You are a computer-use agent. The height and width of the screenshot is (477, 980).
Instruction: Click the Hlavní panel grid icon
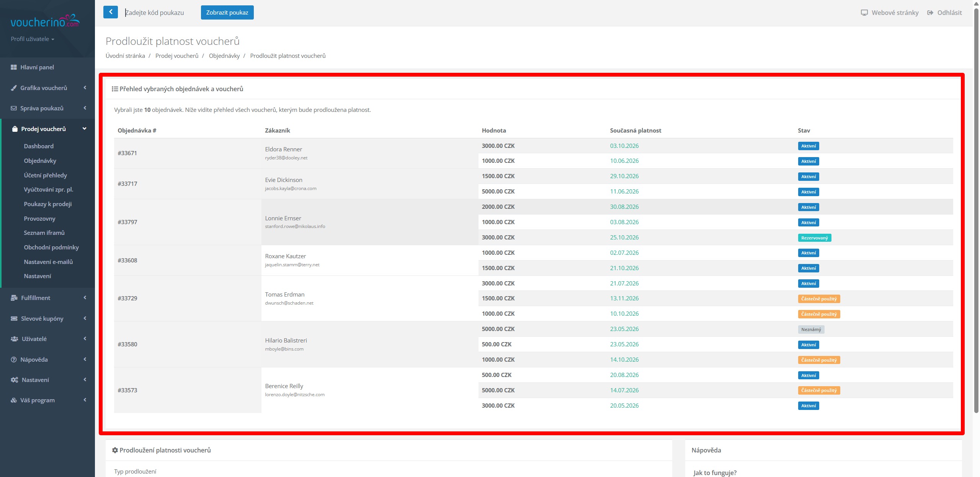click(14, 67)
